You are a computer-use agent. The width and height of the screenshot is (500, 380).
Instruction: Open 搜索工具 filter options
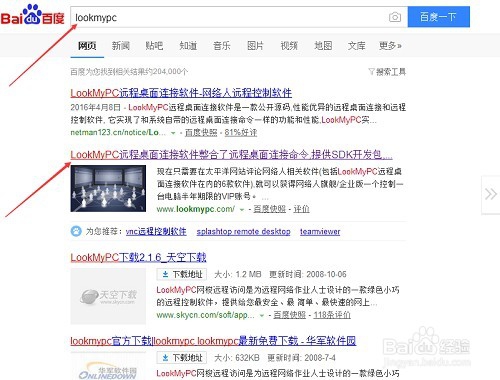tap(387, 72)
